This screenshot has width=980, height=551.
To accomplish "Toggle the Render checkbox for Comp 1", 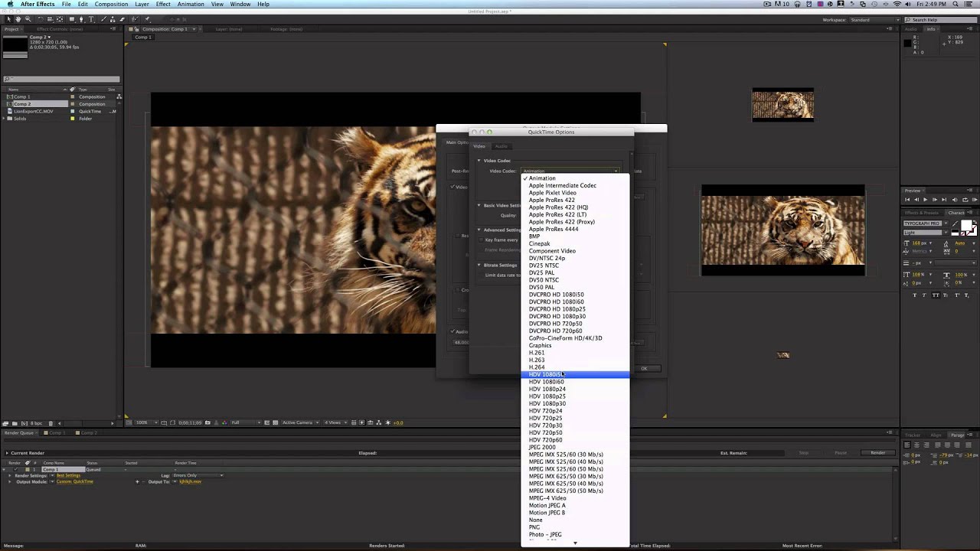I will pyautogui.click(x=15, y=469).
